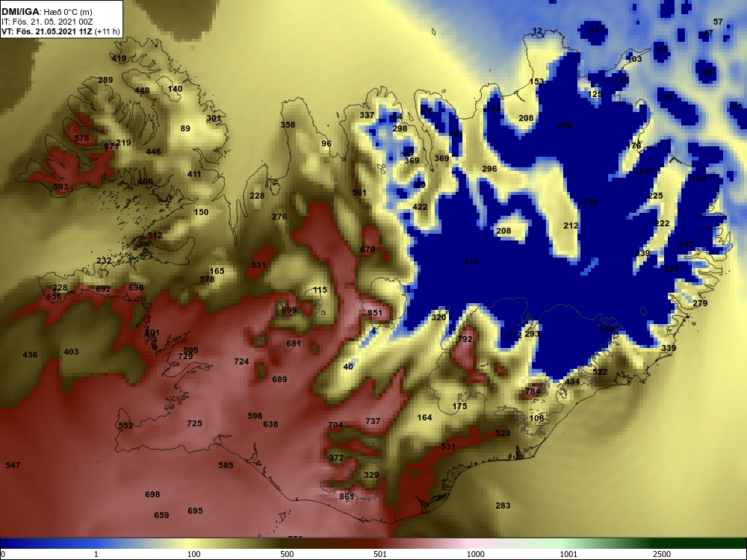The height and width of the screenshot is (560, 747).
Task: Click the map value 337
Action: 367,115
